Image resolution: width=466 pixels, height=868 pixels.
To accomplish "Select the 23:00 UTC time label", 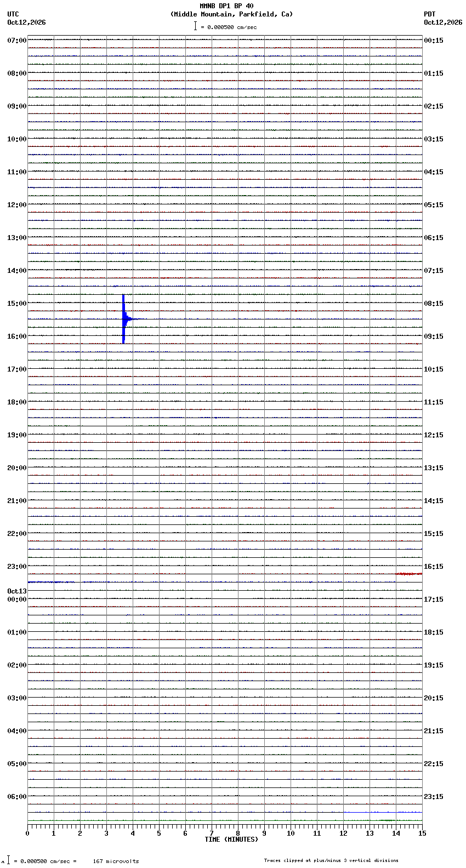I will [17, 567].
